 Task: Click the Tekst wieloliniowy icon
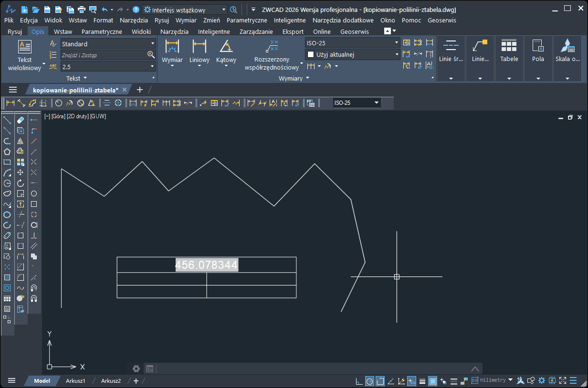(x=24, y=47)
